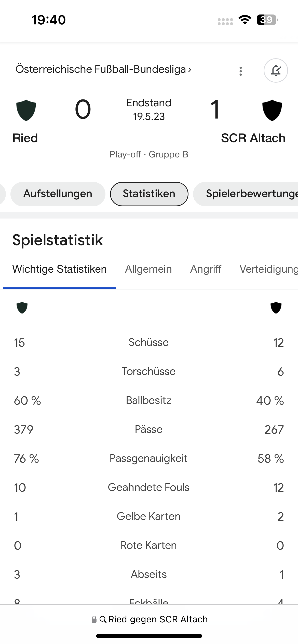The image size is (298, 644).
Task: Tap the small Altach shield above statistics
Action: point(276,308)
